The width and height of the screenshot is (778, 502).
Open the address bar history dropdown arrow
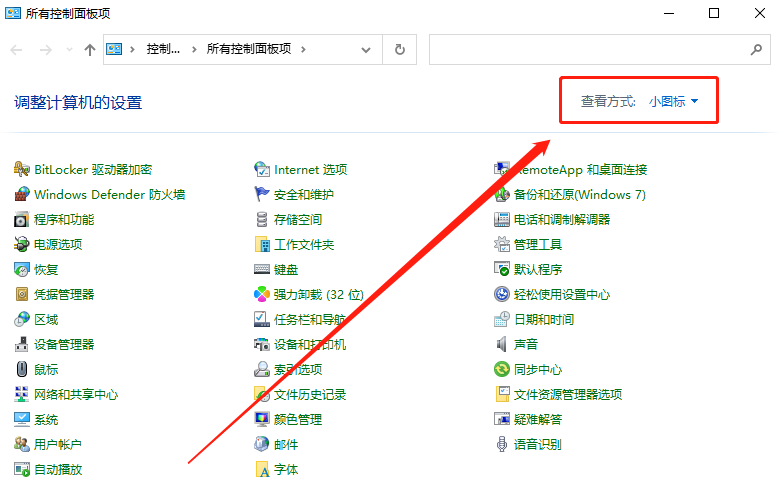point(367,49)
